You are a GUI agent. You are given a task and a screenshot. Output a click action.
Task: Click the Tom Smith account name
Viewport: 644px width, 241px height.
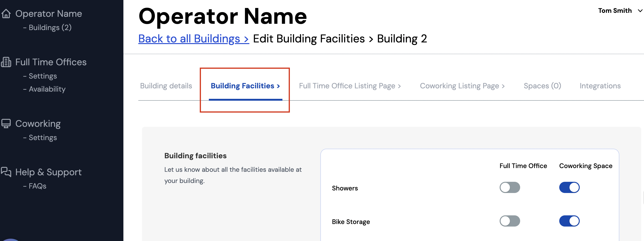point(615,10)
